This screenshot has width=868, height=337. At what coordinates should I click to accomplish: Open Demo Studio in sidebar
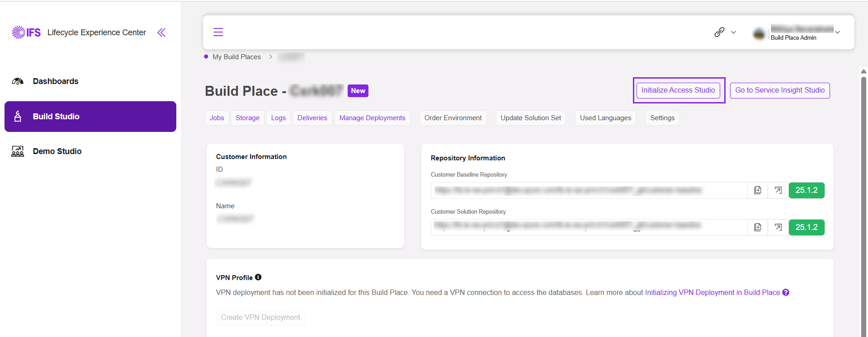pos(57,151)
